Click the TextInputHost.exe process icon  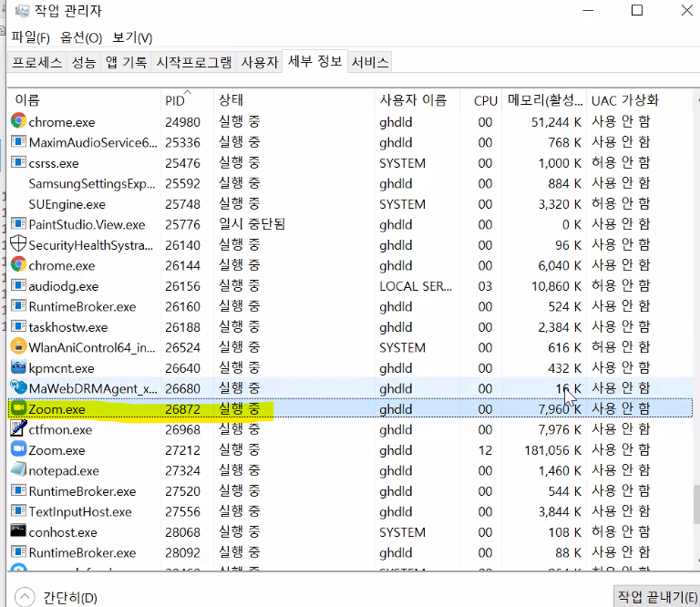[x=18, y=511]
